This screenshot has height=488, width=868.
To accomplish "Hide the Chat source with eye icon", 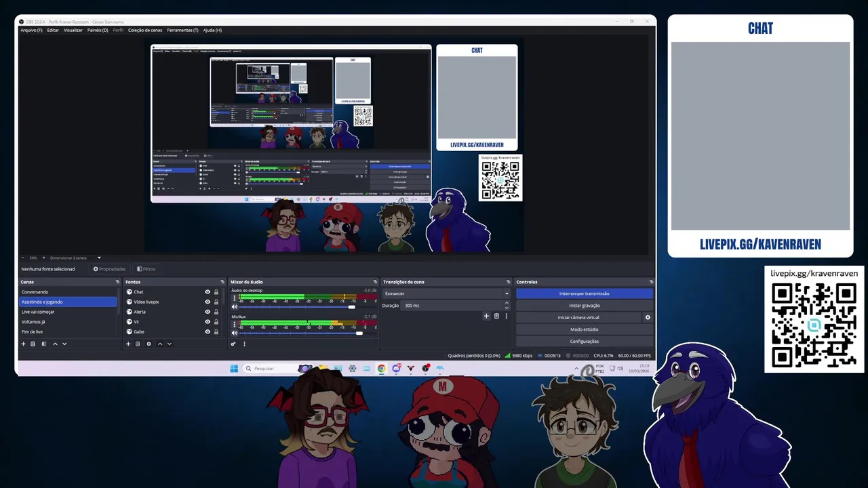I will (x=208, y=292).
